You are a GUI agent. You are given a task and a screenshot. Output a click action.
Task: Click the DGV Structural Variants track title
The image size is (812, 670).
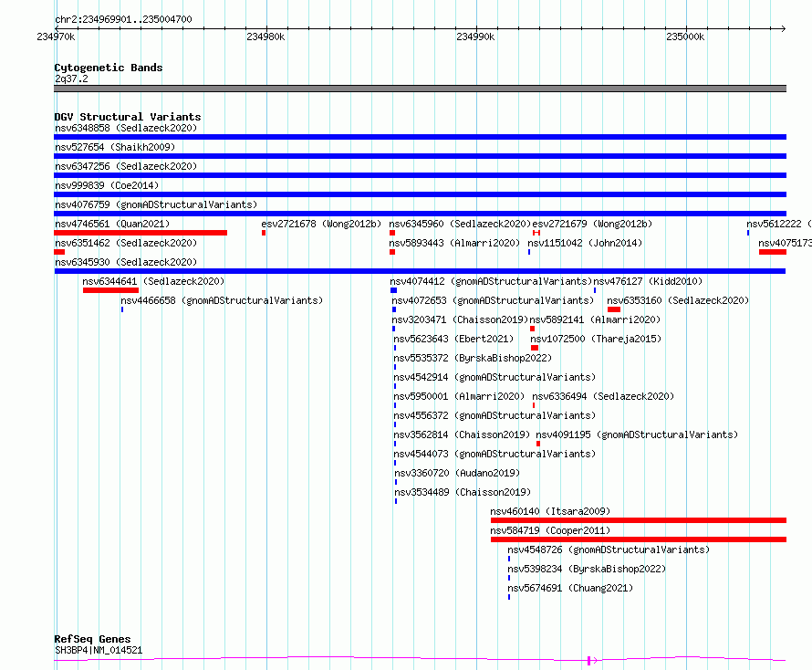(128, 117)
